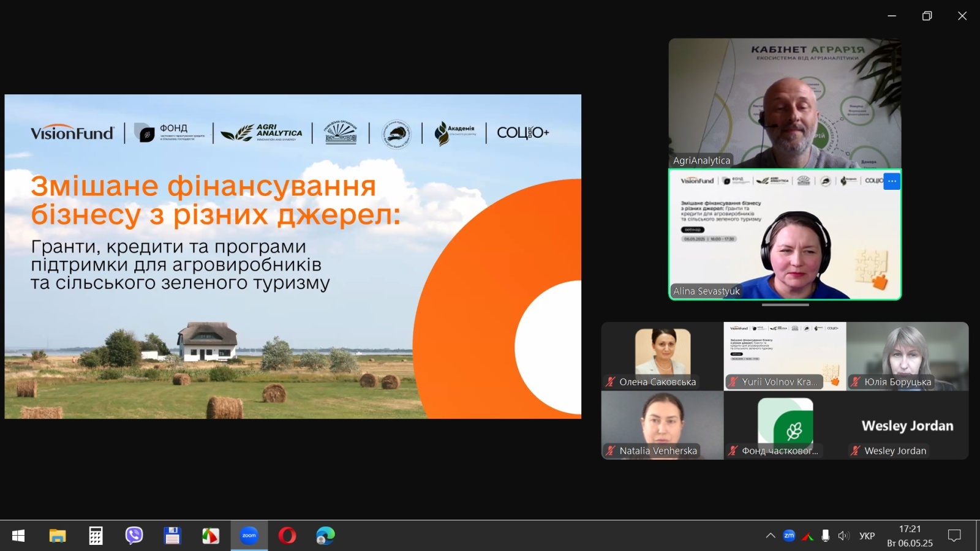The height and width of the screenshot is (551, 980).
Task: Expand the hidden system tray icons
Action: [x=771, y=536]
